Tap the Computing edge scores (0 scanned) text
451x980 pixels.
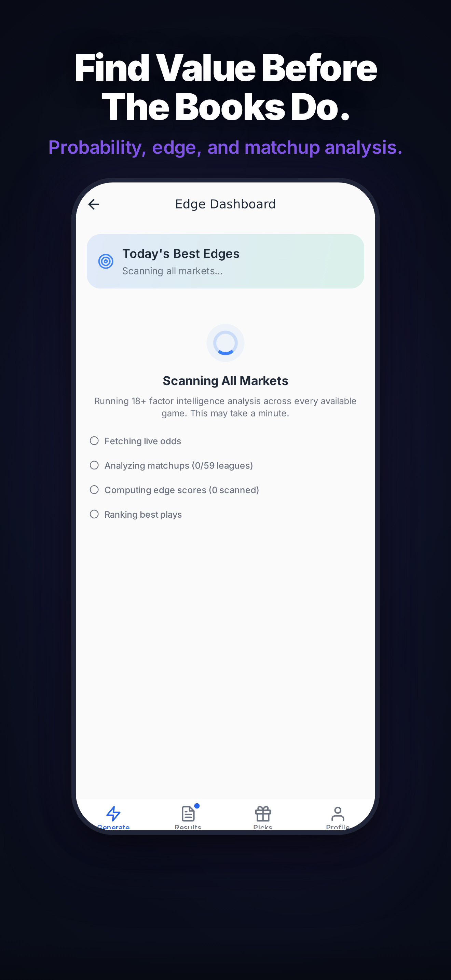coord(182,490)
